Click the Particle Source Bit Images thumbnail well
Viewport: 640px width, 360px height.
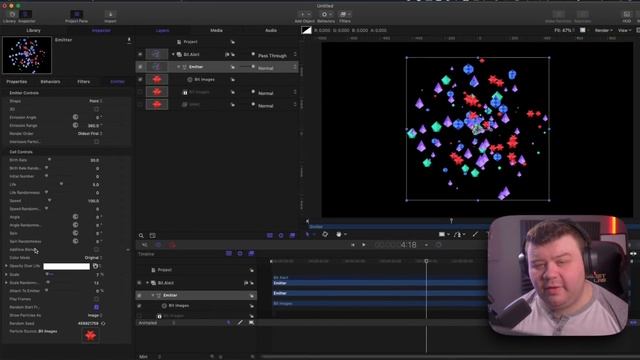(x=90, y=336)
